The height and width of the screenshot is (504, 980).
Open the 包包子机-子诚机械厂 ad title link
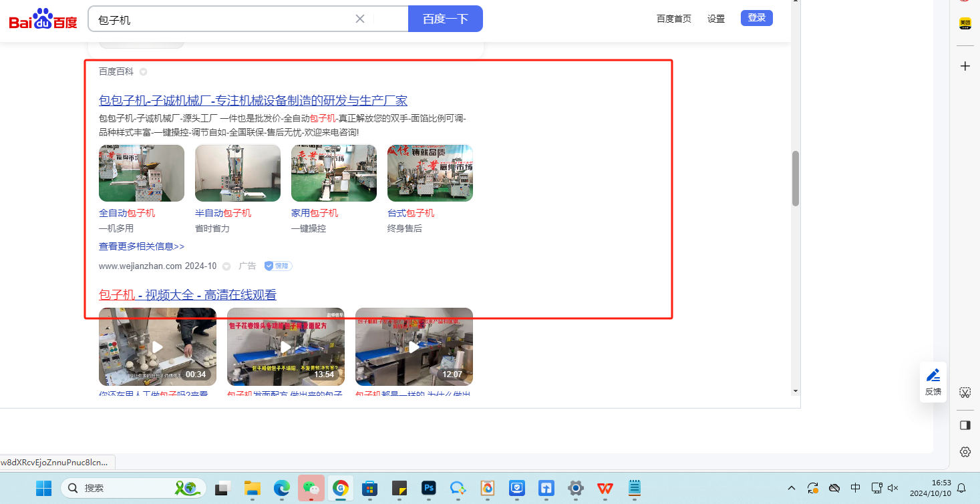click(253, 101)
